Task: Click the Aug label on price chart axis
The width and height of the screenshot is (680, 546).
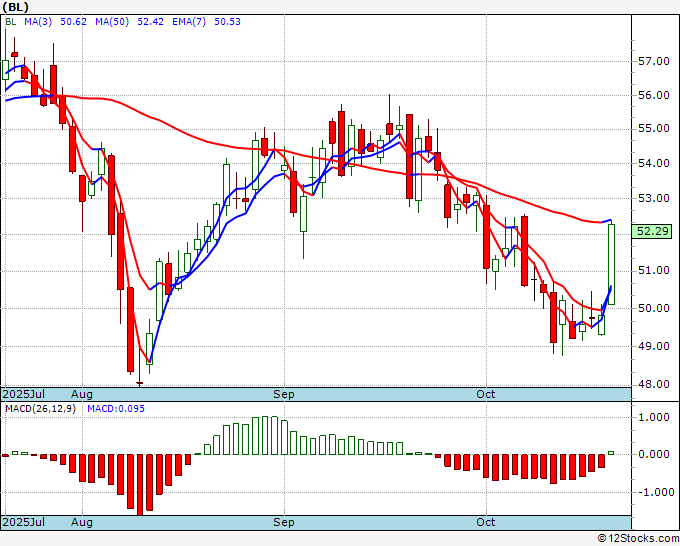Action: pyautogui.click(x=82, y=394)
